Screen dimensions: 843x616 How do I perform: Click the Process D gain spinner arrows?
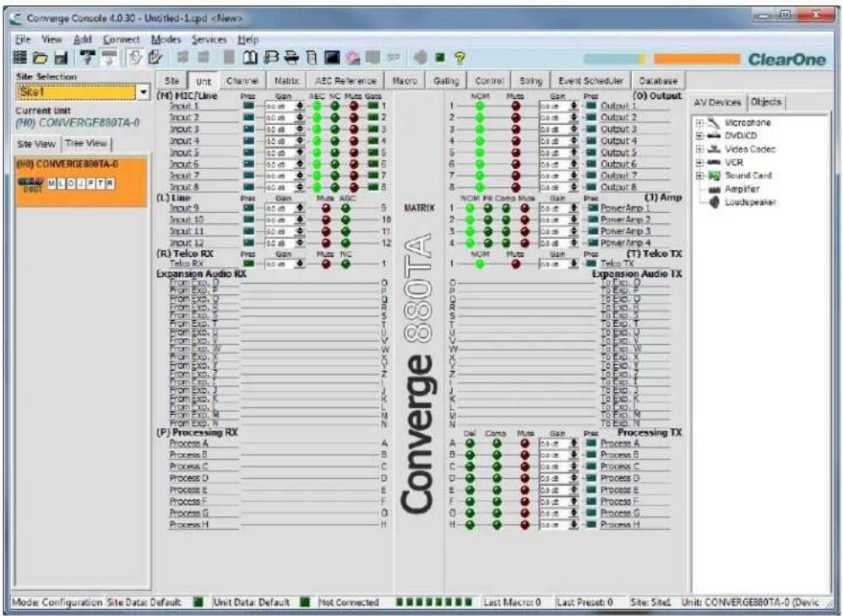(x=574, y=478)
